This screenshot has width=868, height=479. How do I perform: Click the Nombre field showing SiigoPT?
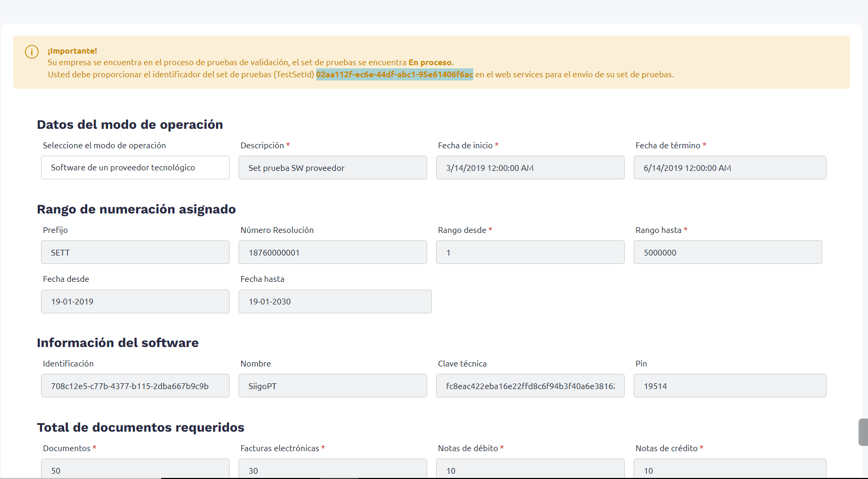333,385
